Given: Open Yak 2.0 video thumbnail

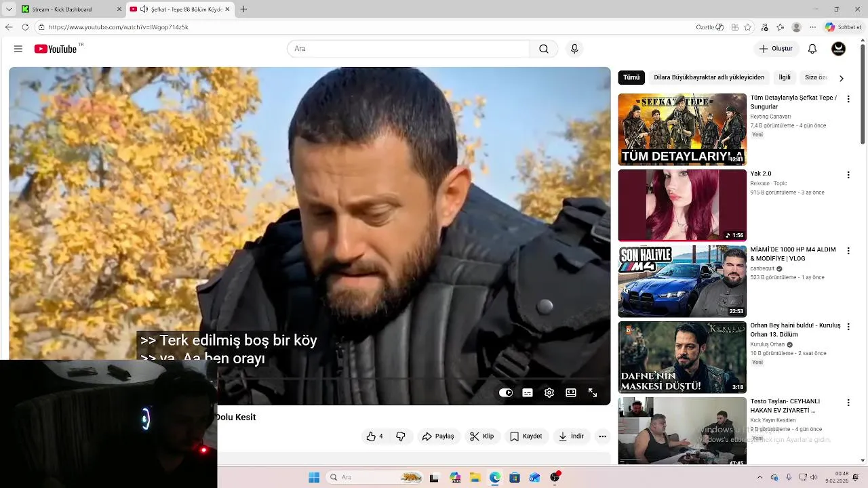Looking at the screenshot, I should click(682, 205).
